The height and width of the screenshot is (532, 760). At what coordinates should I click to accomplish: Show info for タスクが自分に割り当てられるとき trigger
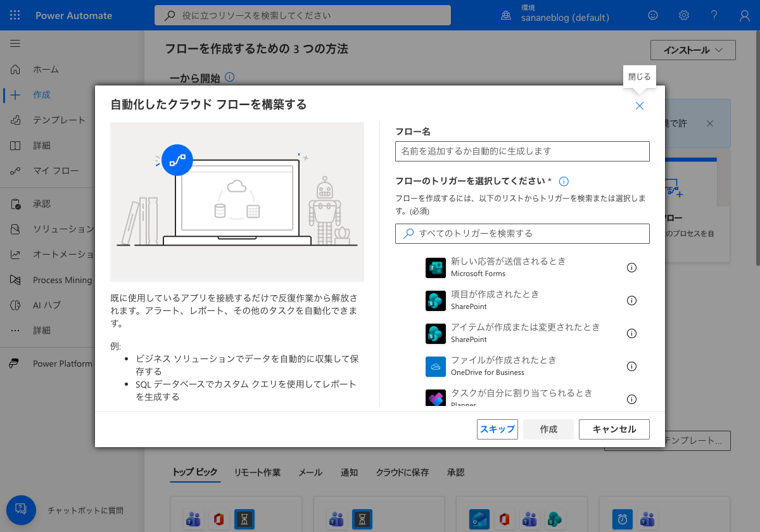tap(631, 399)
